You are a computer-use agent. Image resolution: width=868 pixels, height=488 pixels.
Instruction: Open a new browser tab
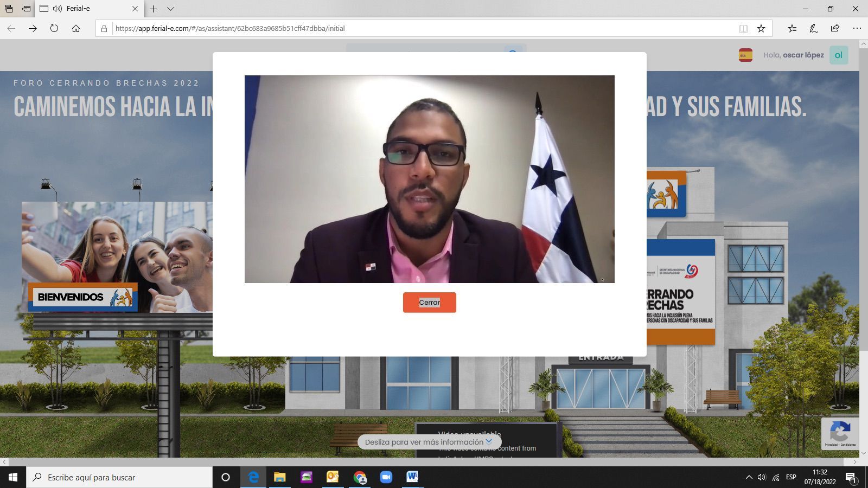153,9
